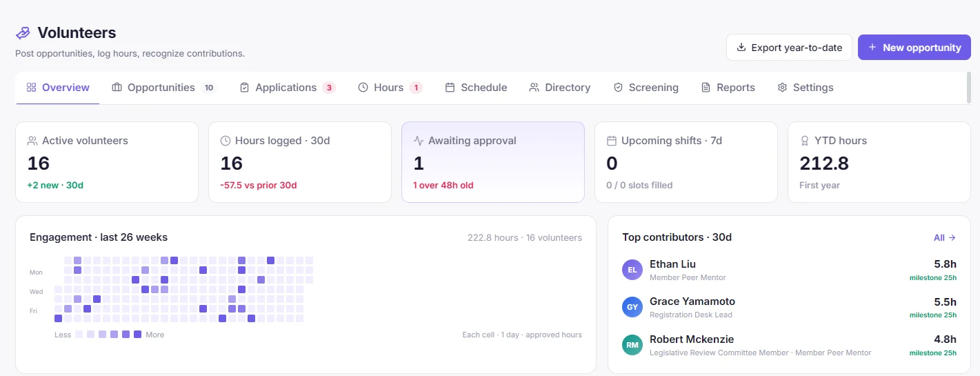Click the name Robert Mckenzie
Viewport: 980px width, 376px height.
click(x=692, y=339)
